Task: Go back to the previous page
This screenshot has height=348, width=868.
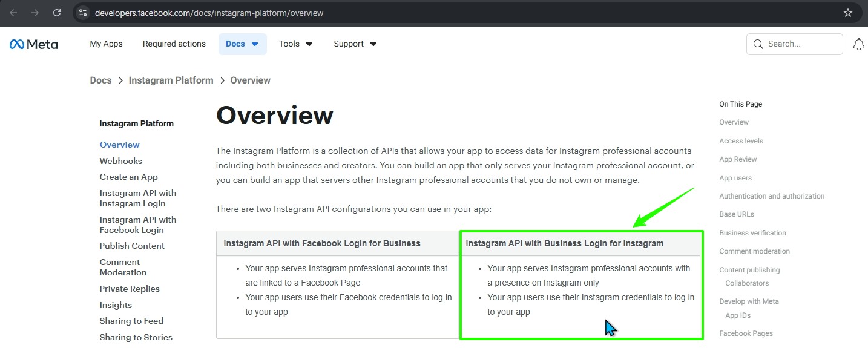Action: pos(13,13)
